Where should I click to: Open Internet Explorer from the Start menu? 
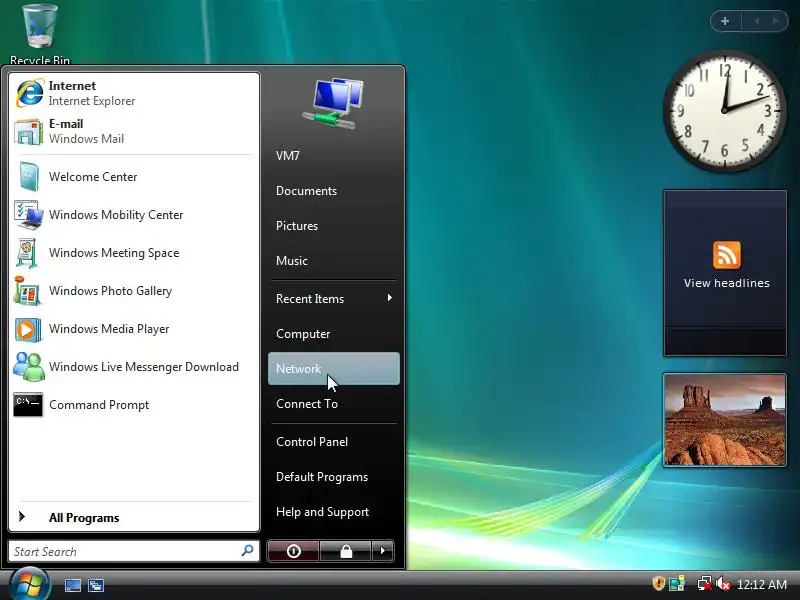pyautogui.click(x=134, y=93)
